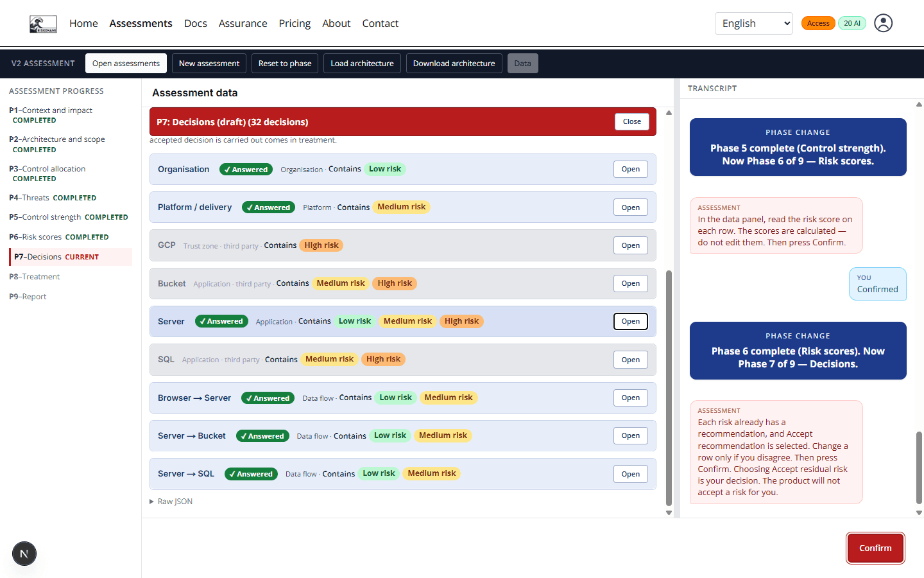Select P3–Control allocation phase
The width and height of the screenshot is (924, 578).
[71, 173]
